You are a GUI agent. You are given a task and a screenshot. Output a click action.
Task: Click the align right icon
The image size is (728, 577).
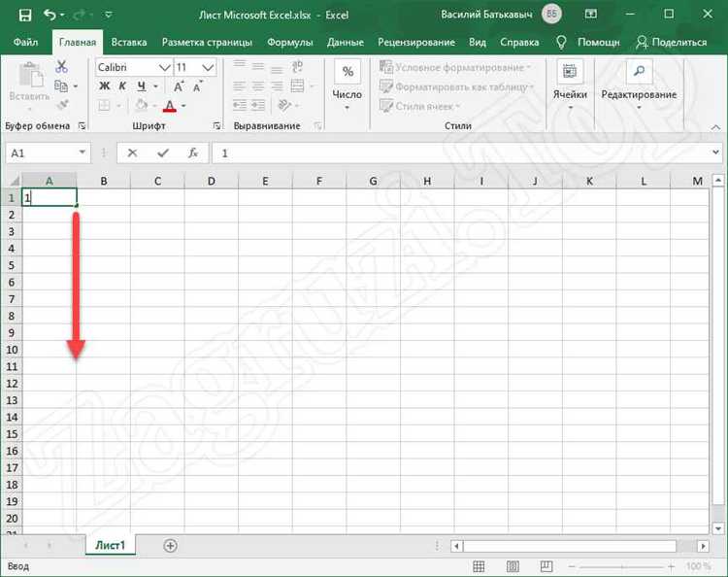pyautogui.click(x=277, y=85)
